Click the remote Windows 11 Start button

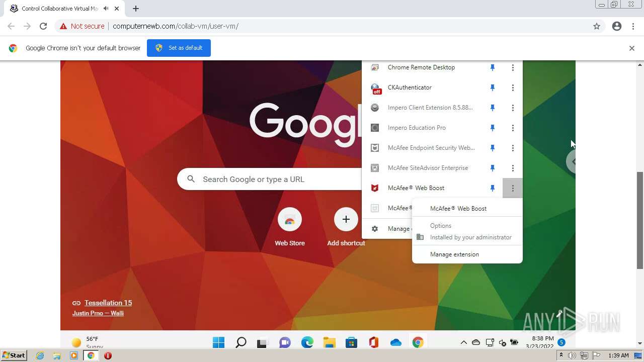[x=218, y=342]
